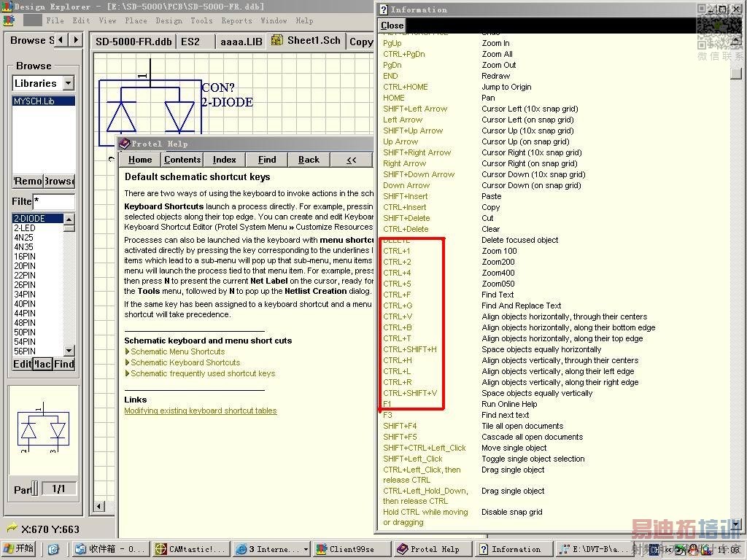
Task: Click the Place component button
Action: [x=43, y=365]
